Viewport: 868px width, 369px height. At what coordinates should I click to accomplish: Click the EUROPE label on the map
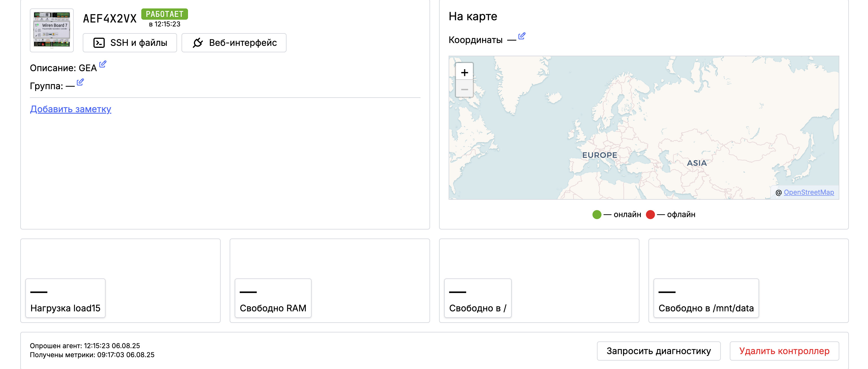point(600,155)
